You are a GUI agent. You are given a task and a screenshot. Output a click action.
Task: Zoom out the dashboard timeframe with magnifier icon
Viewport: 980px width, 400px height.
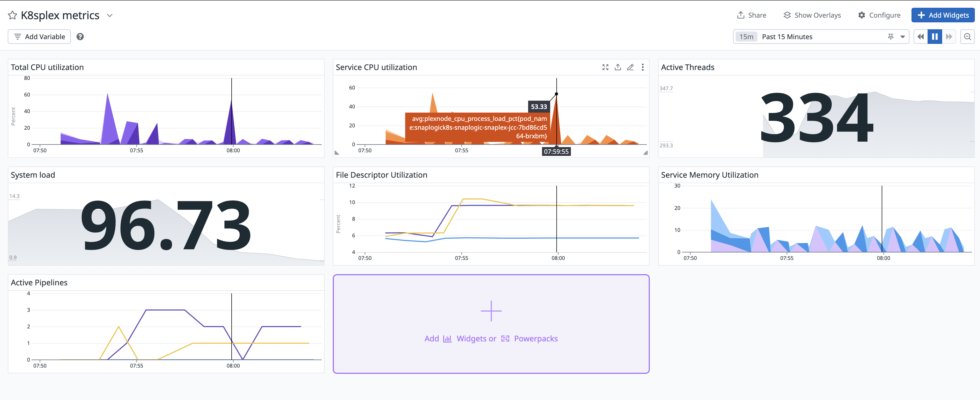(968, 37)
